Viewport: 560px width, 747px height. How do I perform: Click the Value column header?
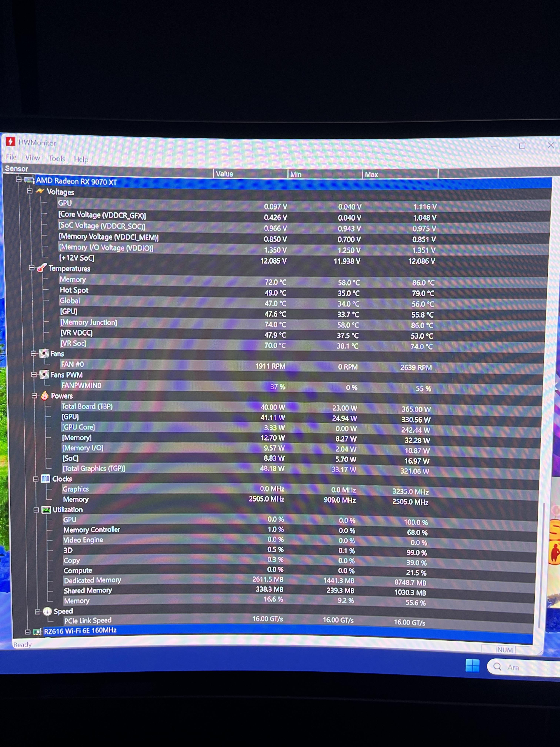coord(251,174)
